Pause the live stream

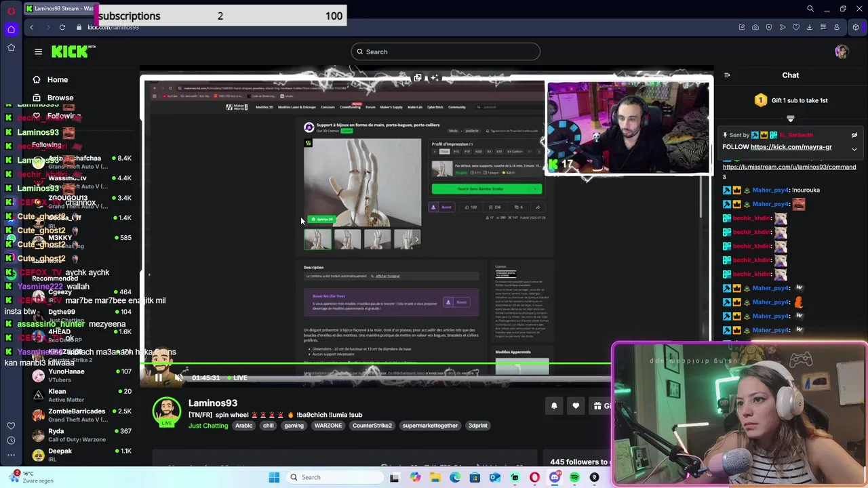tap(158, 378)
